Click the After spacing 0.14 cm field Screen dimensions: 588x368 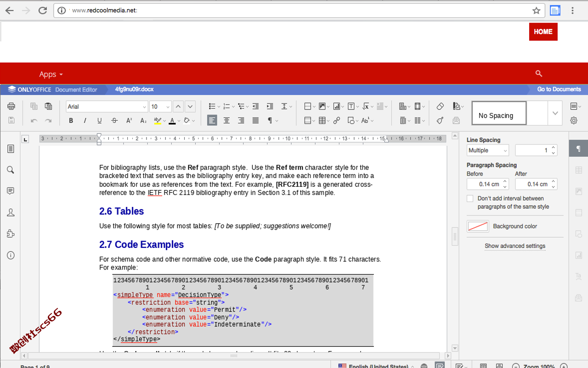click(x=536, y=184)
